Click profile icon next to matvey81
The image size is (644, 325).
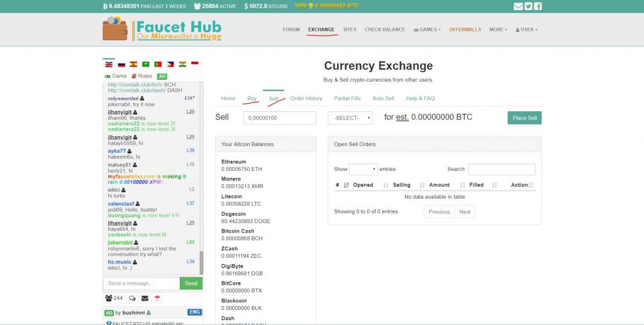tap(135, 165)
